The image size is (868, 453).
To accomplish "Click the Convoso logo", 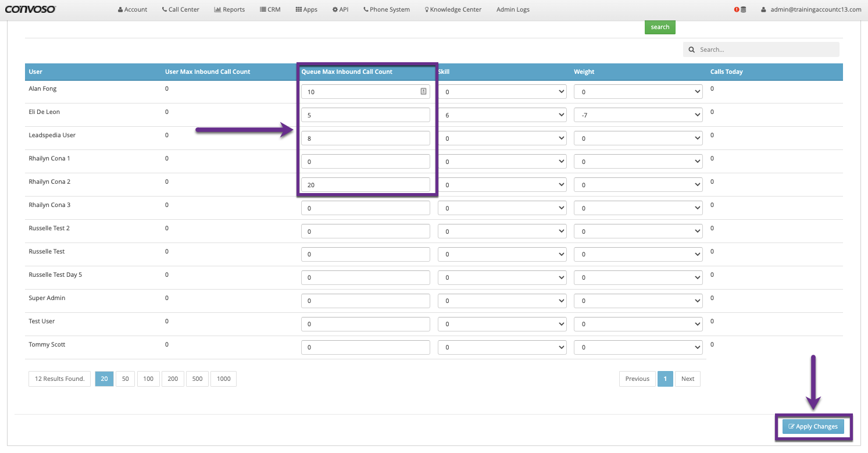I will coord(30,9).
